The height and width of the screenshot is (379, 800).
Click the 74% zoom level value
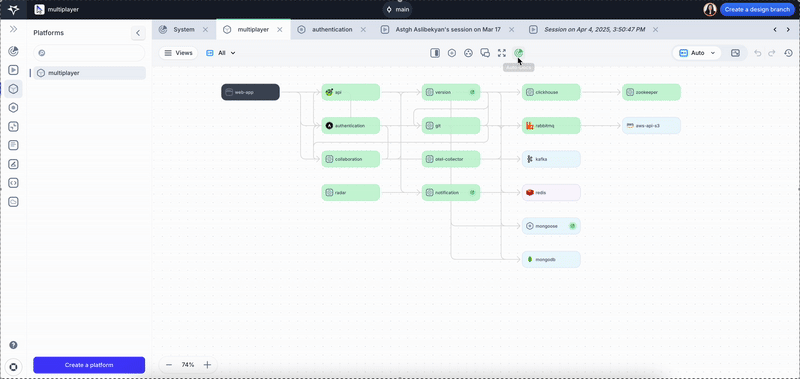click(188, 365)
